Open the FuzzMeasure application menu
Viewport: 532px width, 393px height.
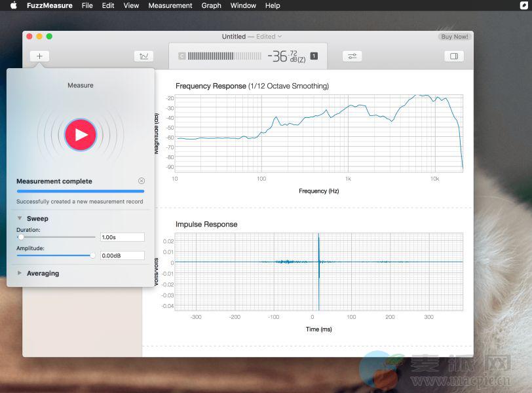click(50, 5)
